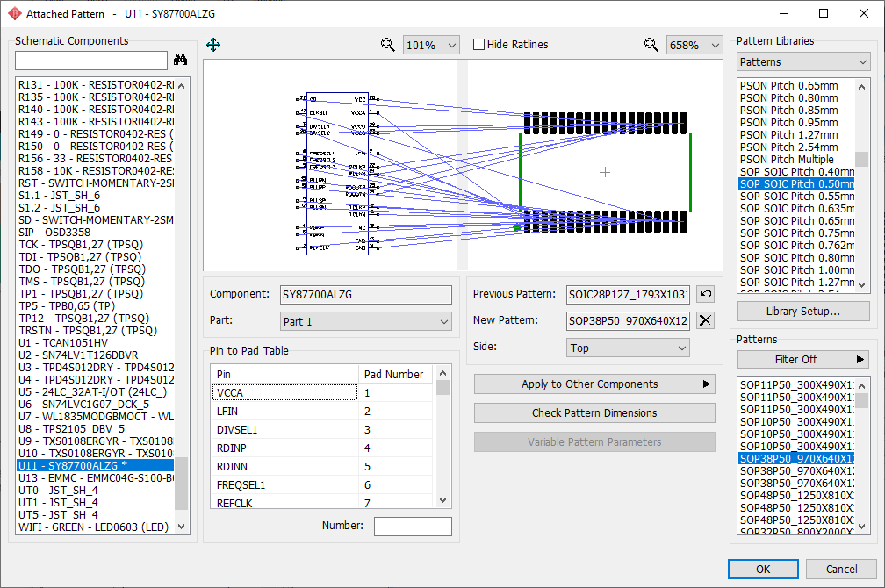Select first SOP48P50_1250X810 pattern
This screenshot has height=588, width=885.
click(x=796, y=496)
